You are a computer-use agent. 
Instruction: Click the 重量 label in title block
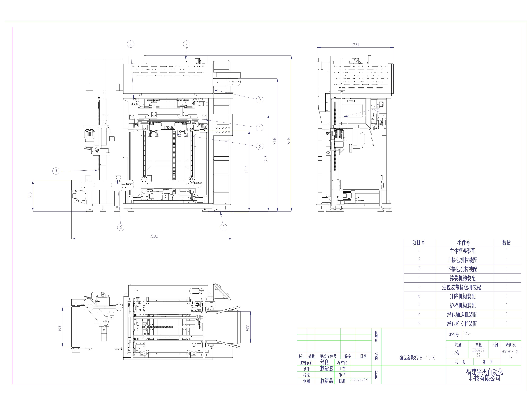coord(479,345)
